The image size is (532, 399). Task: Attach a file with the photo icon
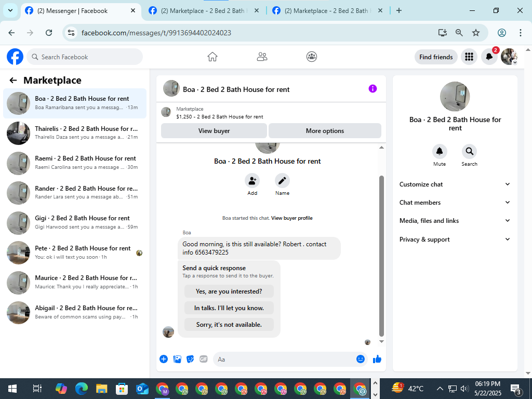coord(177,359)
